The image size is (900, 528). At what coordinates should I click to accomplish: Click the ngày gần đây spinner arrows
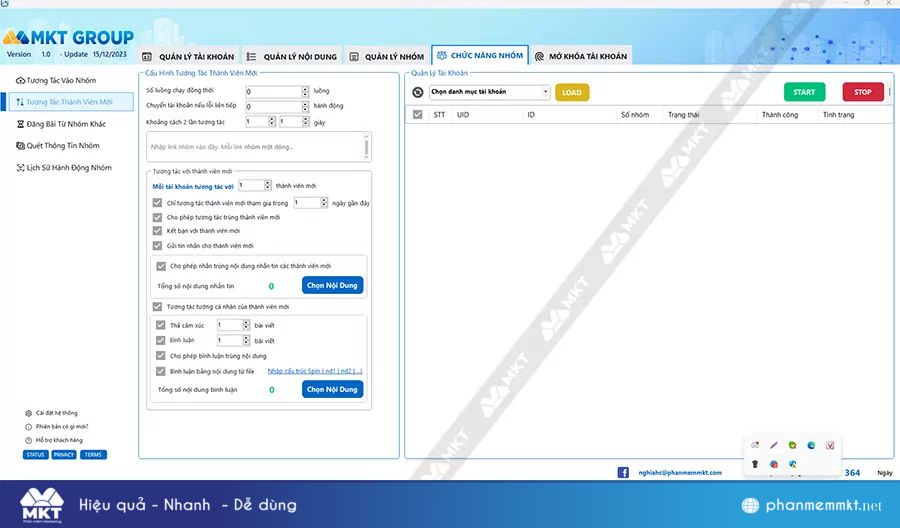[x=324, y=203]
